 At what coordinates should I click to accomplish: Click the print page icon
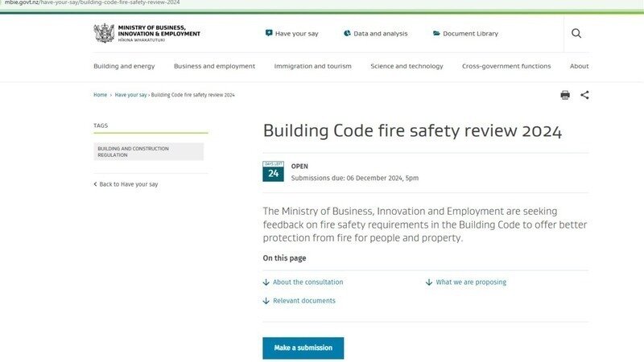click(565, 95)
